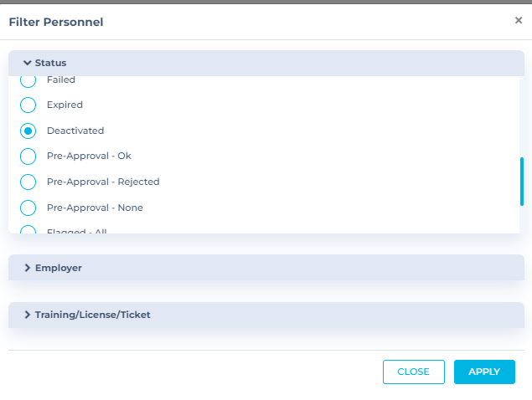
Task: Collapse the Status section chevron
Action: coord(27,63)
